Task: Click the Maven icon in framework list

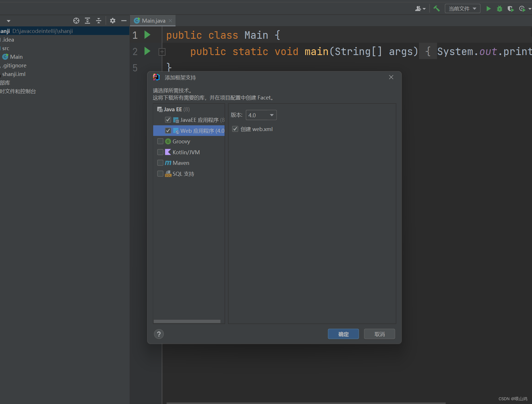Action: tap(168, 163)
